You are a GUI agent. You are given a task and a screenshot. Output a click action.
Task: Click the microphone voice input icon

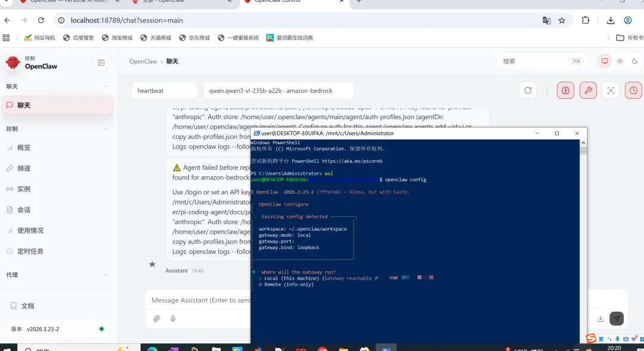173,319
